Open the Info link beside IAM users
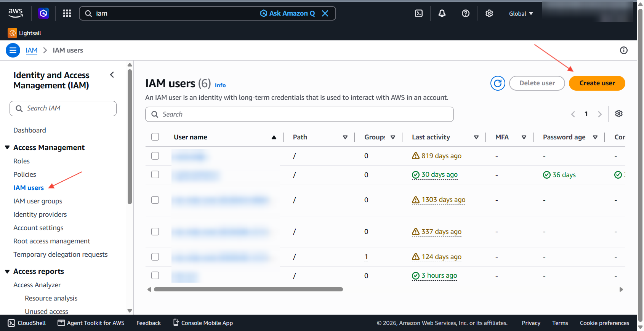This screenshot has height=331, width=644. 220,85
